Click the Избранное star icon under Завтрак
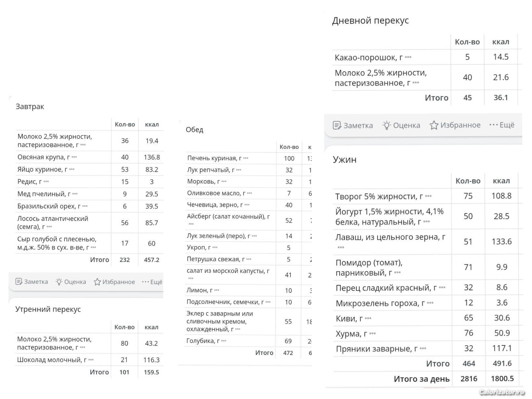This screenshot has width=532, height=399. (x=97, y=282)
